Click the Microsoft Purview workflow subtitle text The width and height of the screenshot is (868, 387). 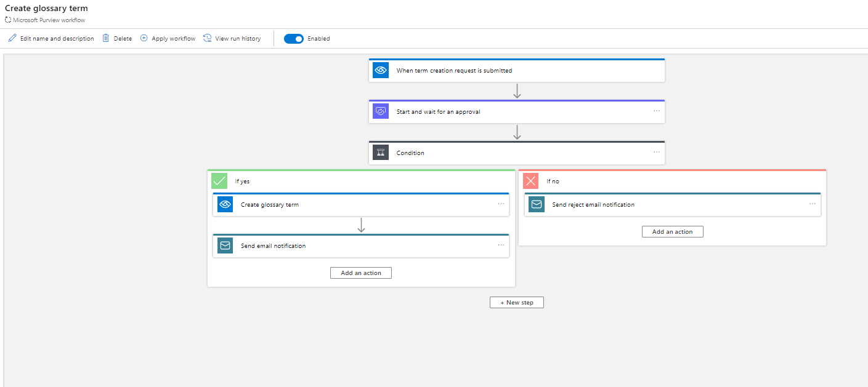(49, 20)
